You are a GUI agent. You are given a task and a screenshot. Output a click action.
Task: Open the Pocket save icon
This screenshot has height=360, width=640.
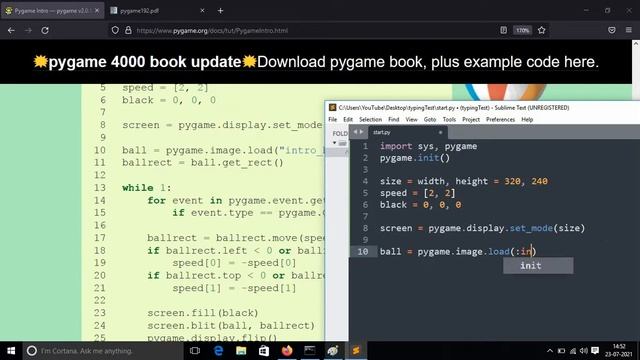pyautogui.click(x=611, y=30)
